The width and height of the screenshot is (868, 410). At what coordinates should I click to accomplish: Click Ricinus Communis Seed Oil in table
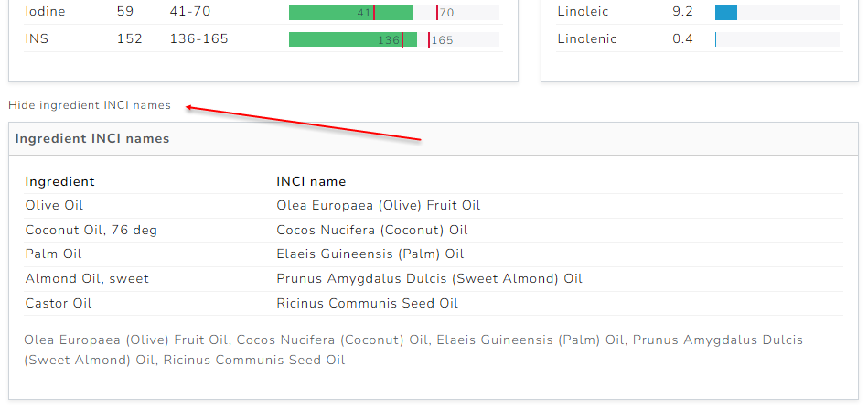tap(367, 303)
